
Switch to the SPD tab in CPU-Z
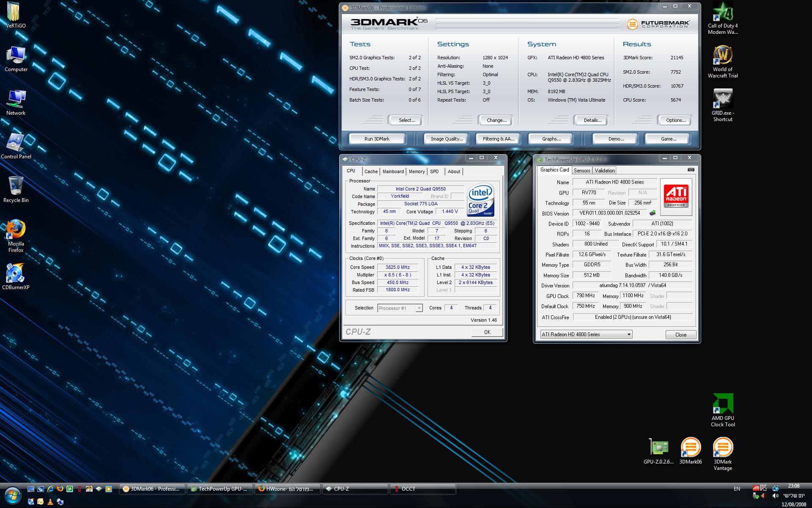434,171
